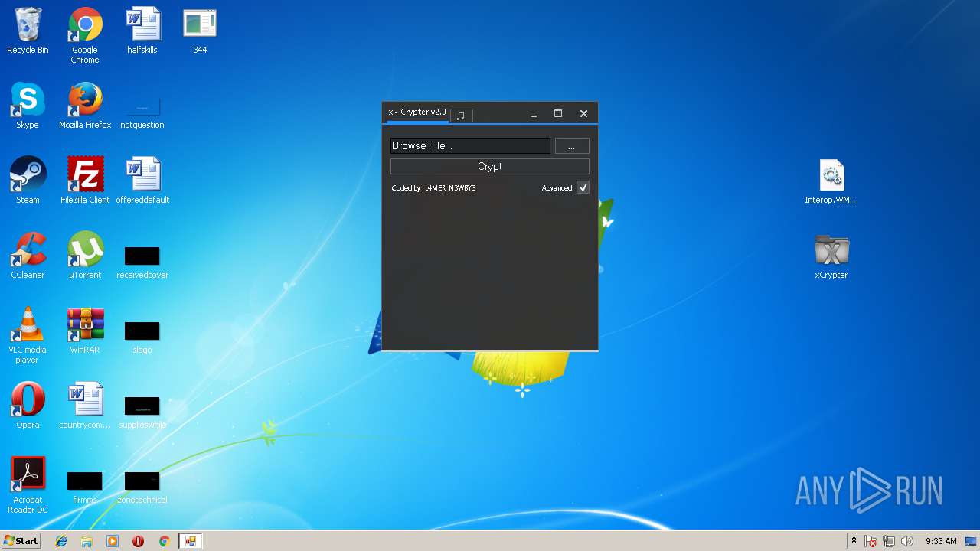Select the supplieswhile desktop file

142,412
